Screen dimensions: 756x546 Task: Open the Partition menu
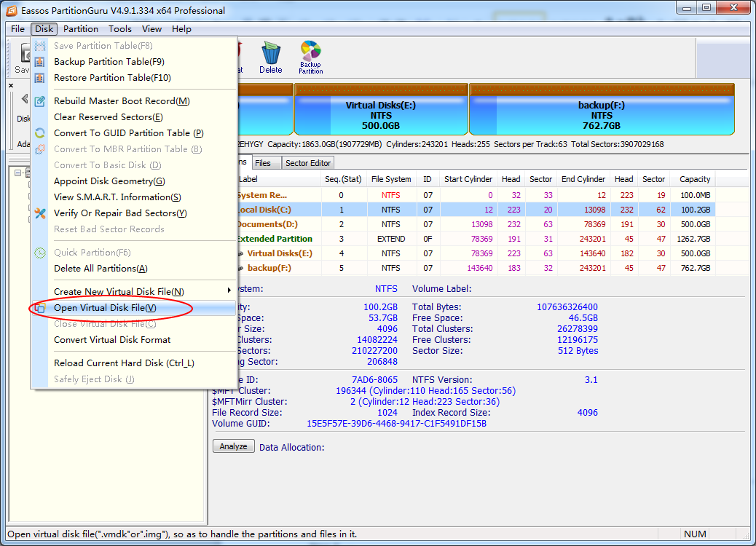[81, 29]
